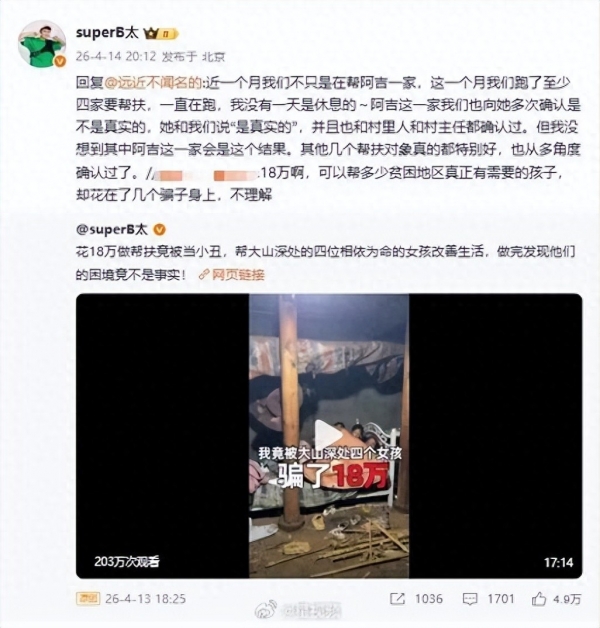Click the crown membership badge
600x628 pixels.
(x=160, y=34)
